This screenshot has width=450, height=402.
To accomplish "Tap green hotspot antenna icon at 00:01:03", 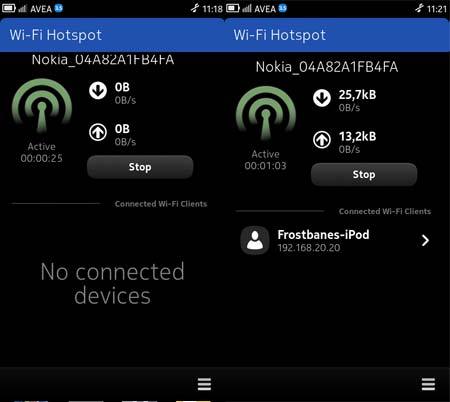I will 266,114.
